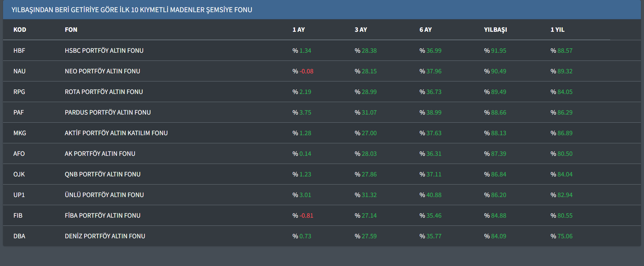Sort by the 1 AY column header
The width and height of the screenshot is (644, 266).
coord(298,30)
